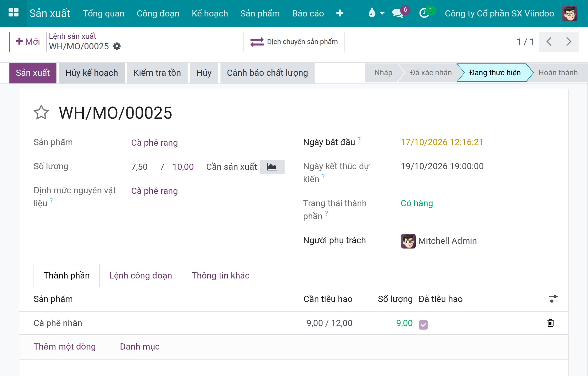This screenshot has width=588, height=376.
Task: Open Sản phẩm top menu
Action: coord(260,14)
